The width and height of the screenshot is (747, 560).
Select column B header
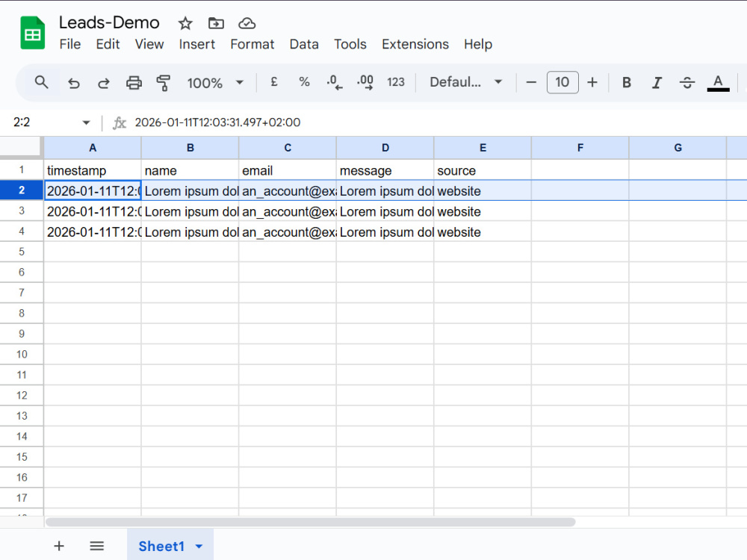coord(190,148)
